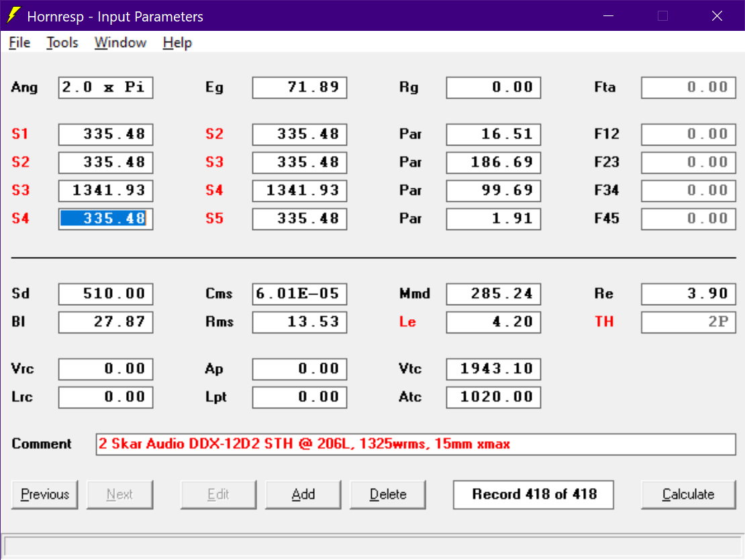Select the Atc field 1020.00
This screenshot has width=745, height=560.
click(493, 397)
